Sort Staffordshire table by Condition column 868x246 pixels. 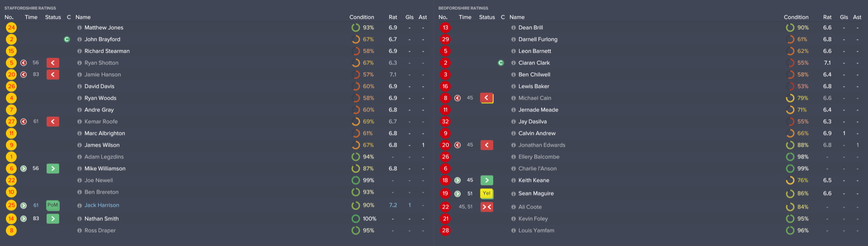point(361,17)
